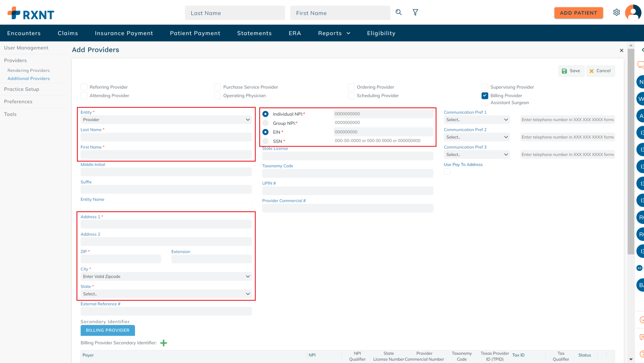Open the Reports menu
This screenshot has height=363, width=644.
334,33
